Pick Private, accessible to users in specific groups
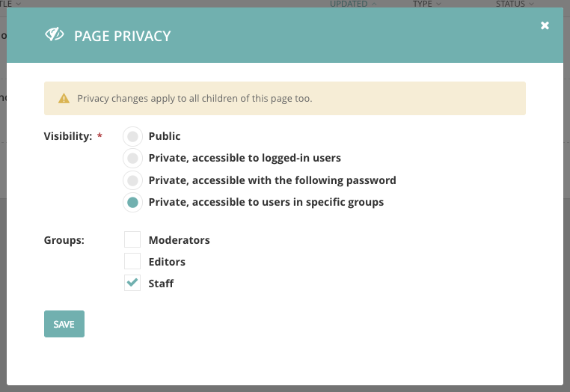The height and width of the screenshot is (392, 570). point(132,202)
